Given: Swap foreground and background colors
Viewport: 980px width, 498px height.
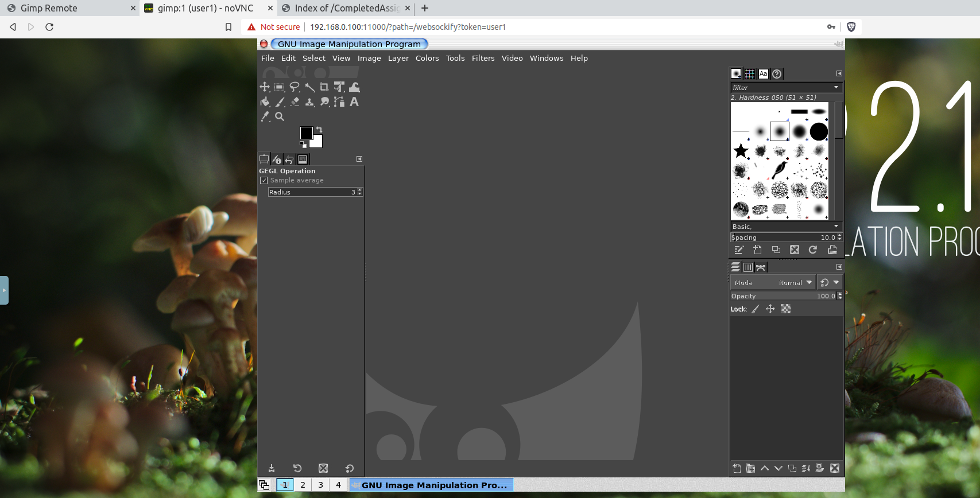Looking at the screenshot, I should tap(319, 130).
